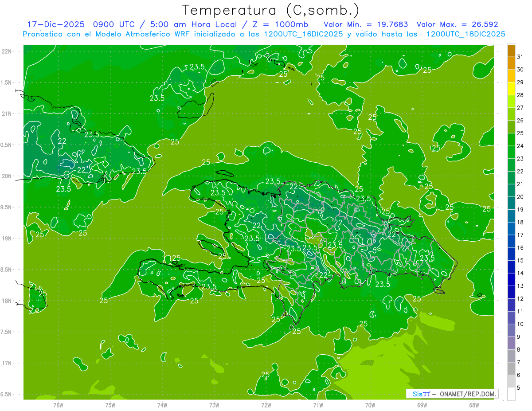Click the "20N" latitude axis label

[8, 176]
